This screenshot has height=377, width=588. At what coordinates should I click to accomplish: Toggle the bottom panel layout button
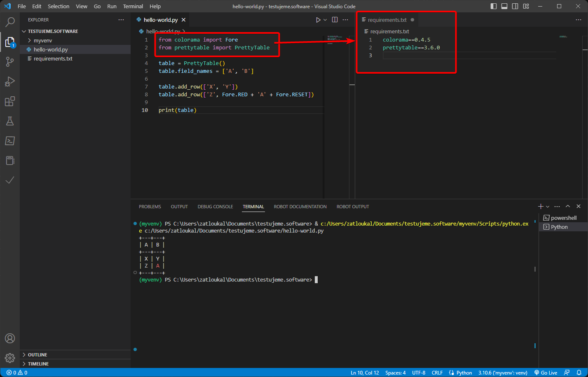click(x=504, y=6)
